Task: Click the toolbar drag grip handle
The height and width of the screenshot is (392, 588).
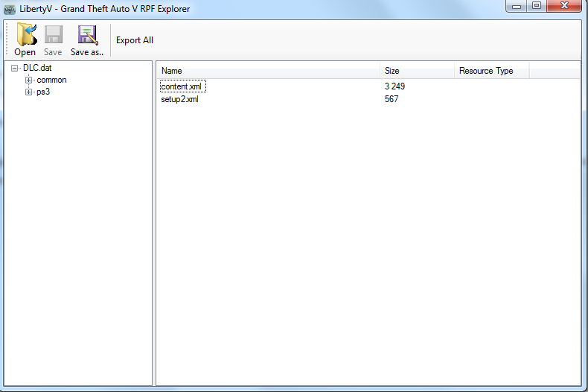Action: [7, 39]
